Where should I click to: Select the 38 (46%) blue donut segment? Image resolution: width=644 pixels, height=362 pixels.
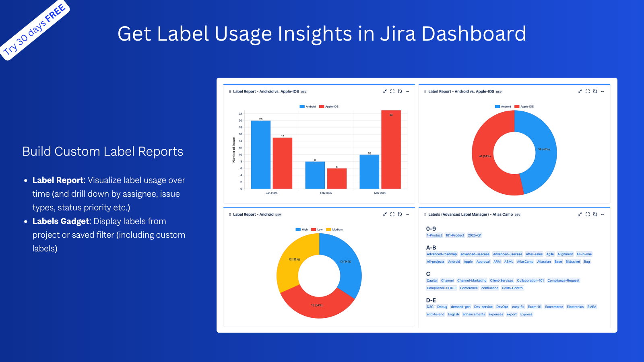(x=544, y=149)
